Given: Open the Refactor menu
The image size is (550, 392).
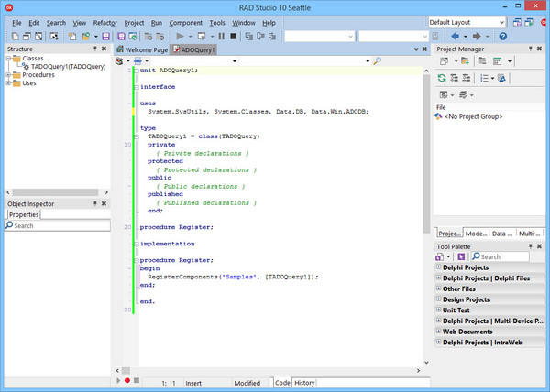Looking at the screenshot, I should 104,22.
